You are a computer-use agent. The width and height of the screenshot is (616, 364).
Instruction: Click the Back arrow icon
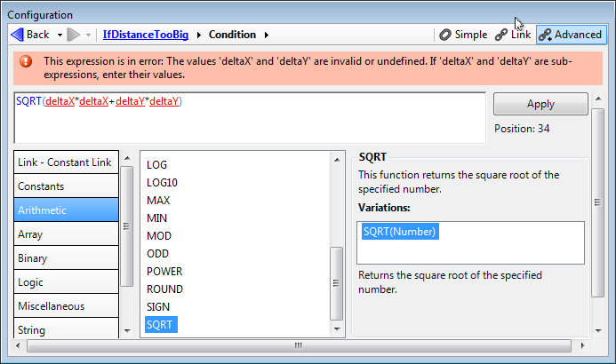pyautogui.click(x=17, y=35)
